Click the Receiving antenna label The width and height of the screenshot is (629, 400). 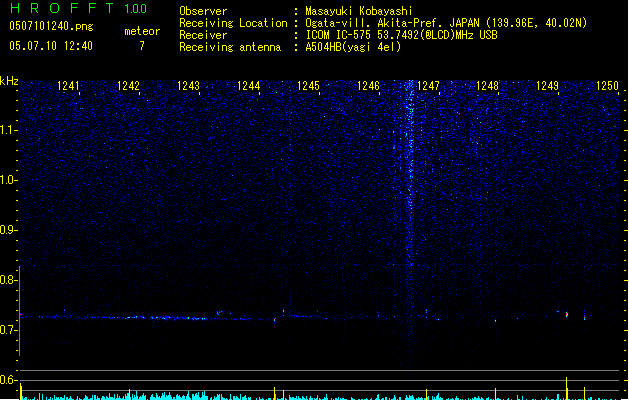(230, 47)
